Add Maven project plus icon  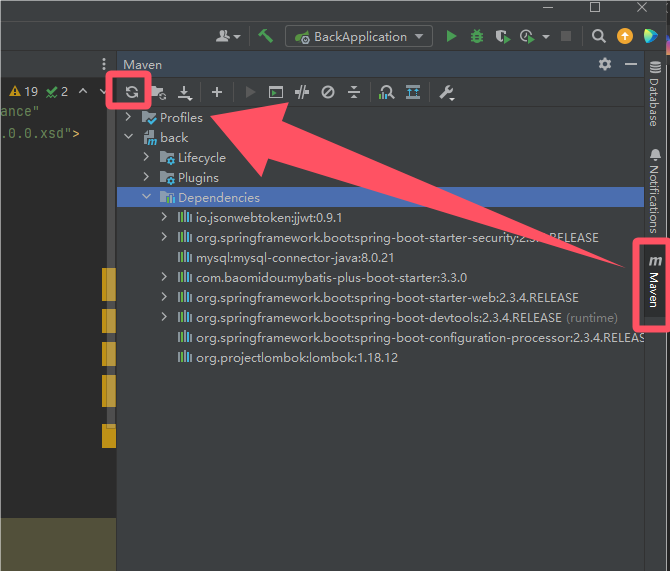(217, 92)
